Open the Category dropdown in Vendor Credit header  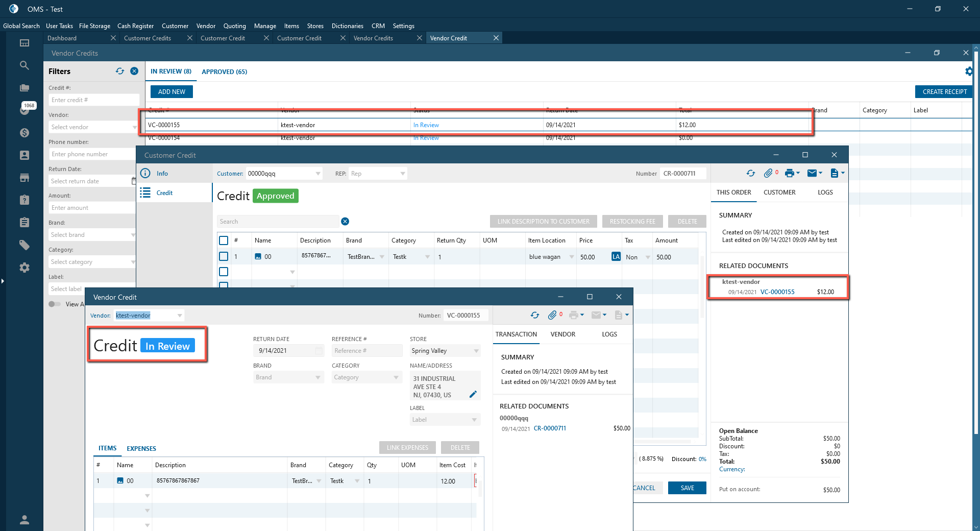pos(396,377)
